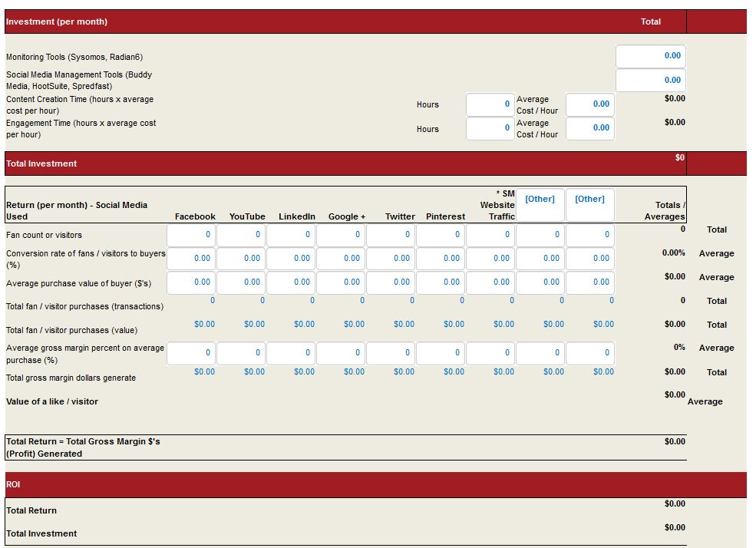The width and height of the screenshot is (756, 548).
Task: Click the 'Total Investment' red bar label
Action: pyautogui.click(x=41, y=164)
